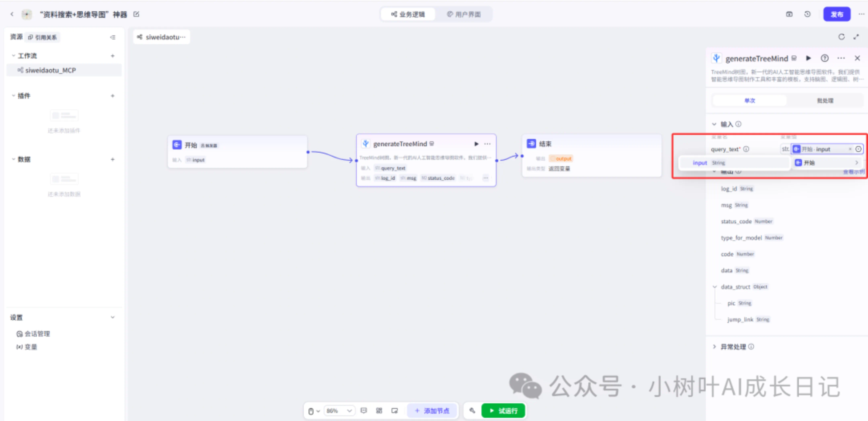Collapse the 插件 section
Viewport: 868px width, 421px height.
tap(13, 96)
